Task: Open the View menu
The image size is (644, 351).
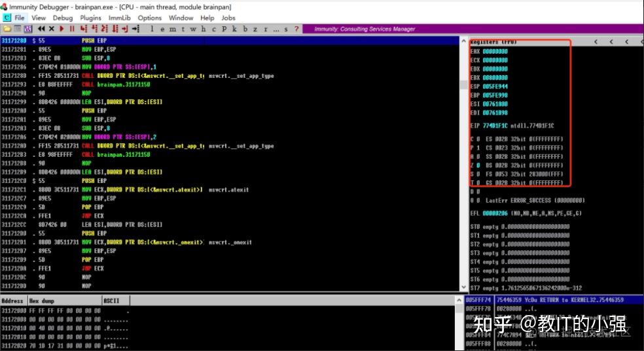Action: point(38,18)
